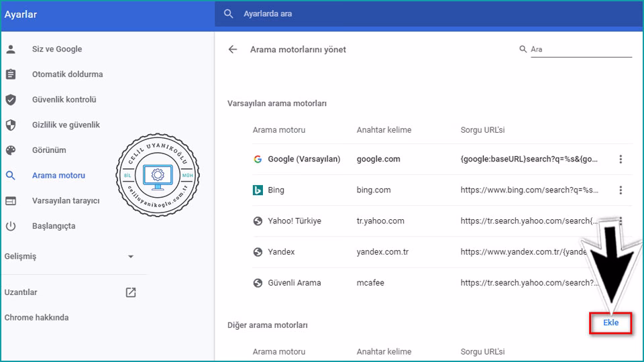Click the Ayarlarda ara search field
This screenshot has height=362, width=644.
(402, 13)
